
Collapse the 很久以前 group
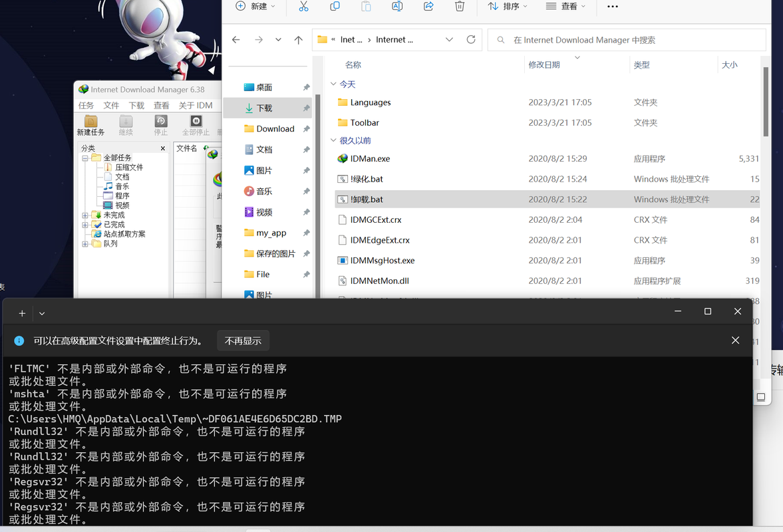[333, 140]
